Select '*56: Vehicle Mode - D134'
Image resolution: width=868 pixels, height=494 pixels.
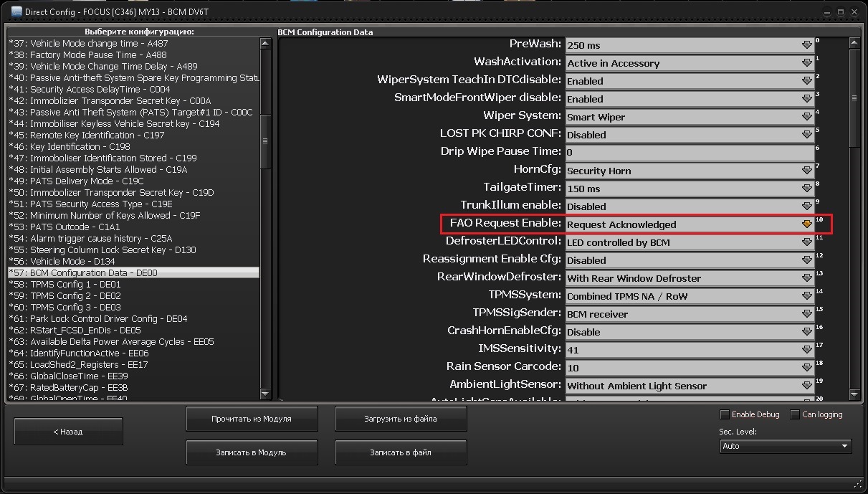point(133,261)
